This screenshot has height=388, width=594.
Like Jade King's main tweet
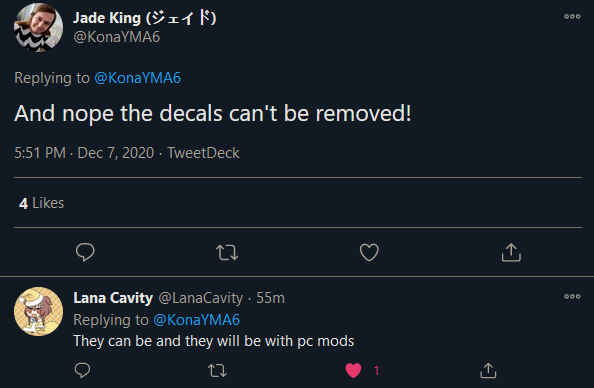[x=369, y=252]
